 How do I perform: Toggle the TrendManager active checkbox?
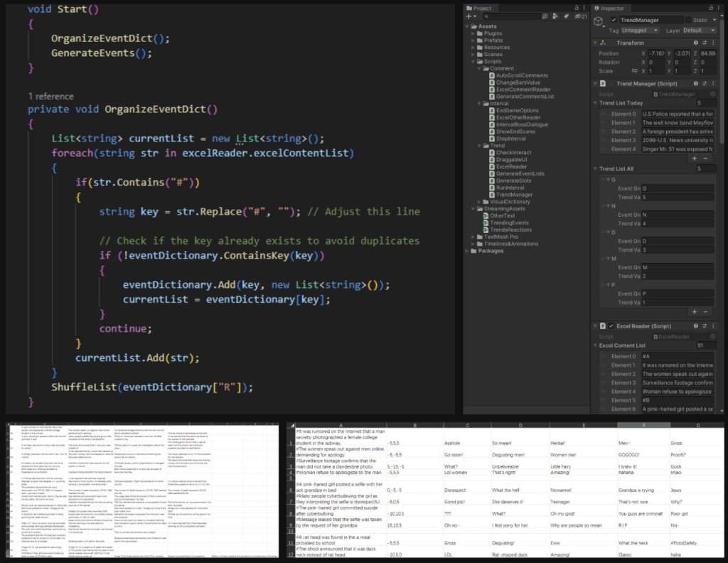pos(614,20)
